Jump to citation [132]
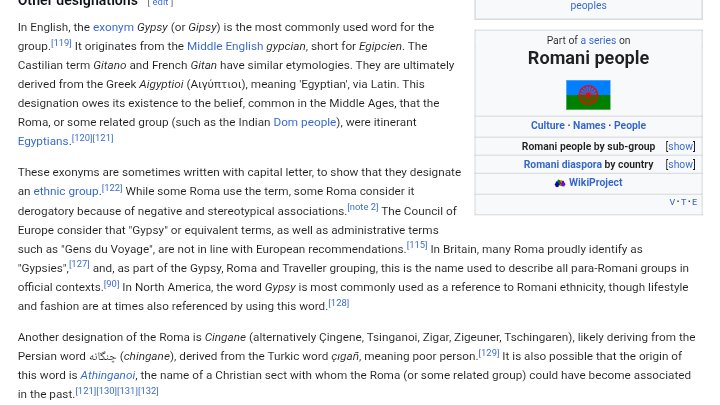The height and width of the screenshot is (405, 720). coord(148,391)
